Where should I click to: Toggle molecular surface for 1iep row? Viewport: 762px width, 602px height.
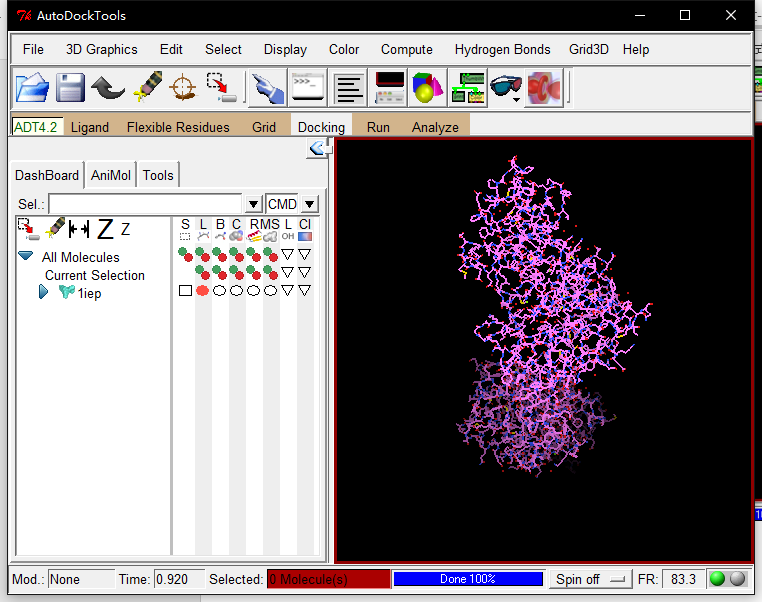271,291
